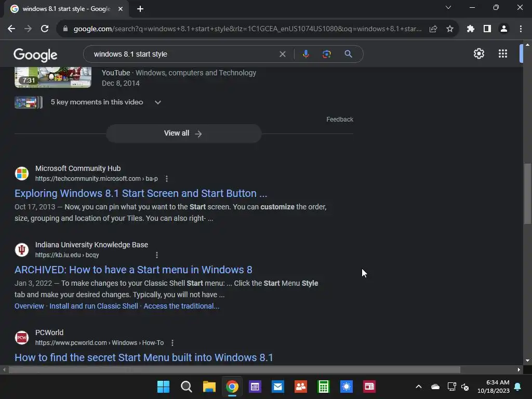Click the Indiana University favicon

click(22, 250)
